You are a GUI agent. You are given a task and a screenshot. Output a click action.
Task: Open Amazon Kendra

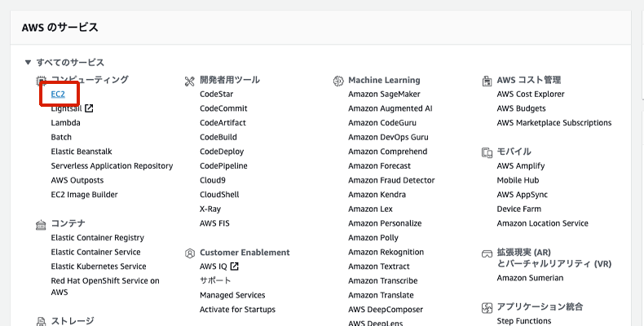[x=377, y=195]
